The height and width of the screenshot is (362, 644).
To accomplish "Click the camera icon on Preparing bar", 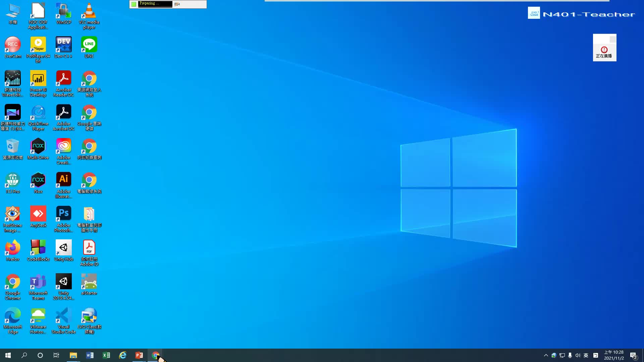I will (x=177, y=4).
